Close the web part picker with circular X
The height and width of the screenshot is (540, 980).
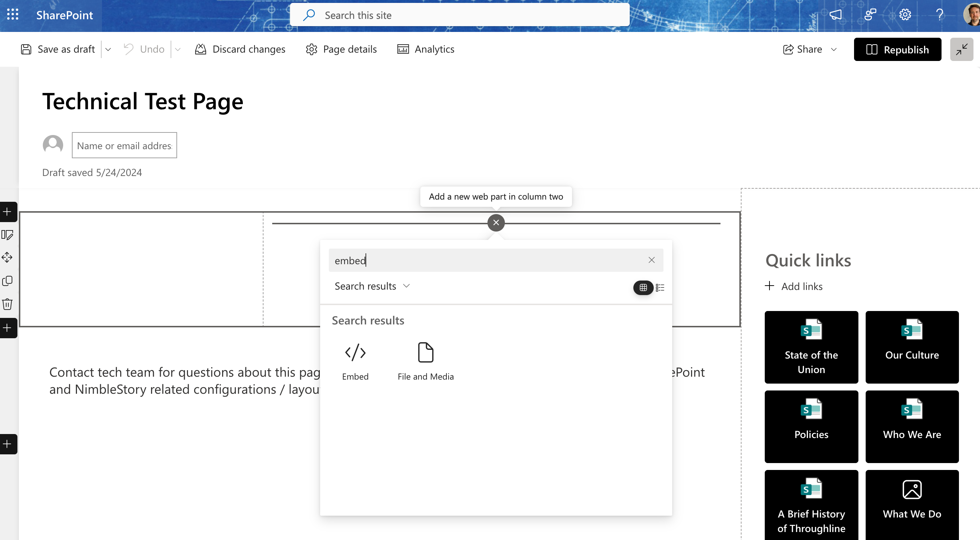(x=496, y=222)
